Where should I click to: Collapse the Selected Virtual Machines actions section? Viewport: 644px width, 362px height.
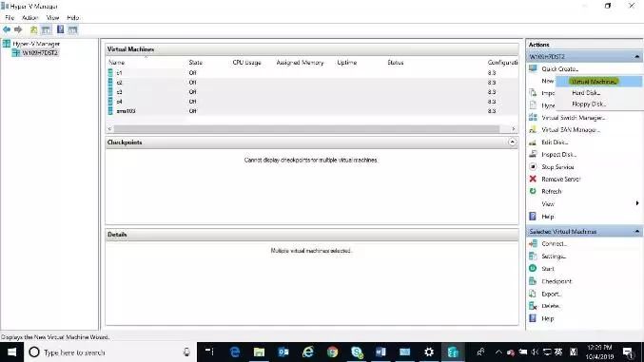[x=637, y=232]
